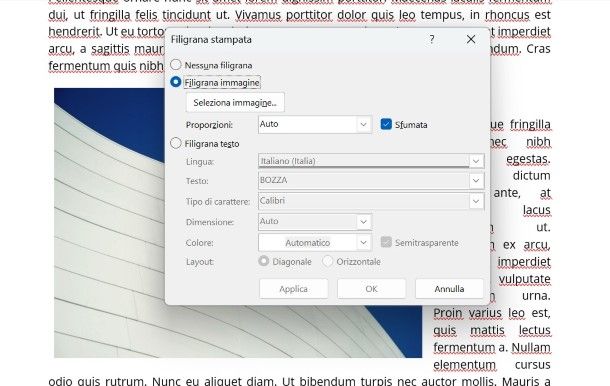Viewport: 610px width, 386px height.
Task: Confirm with the OK button
Action: click(371, 289)
